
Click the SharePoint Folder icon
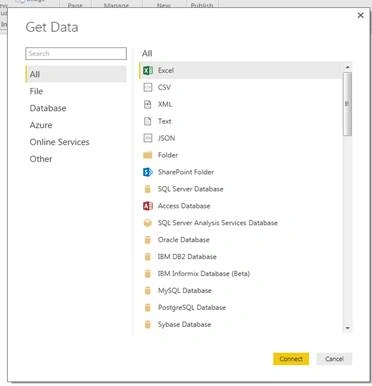[x=148, y=172]
